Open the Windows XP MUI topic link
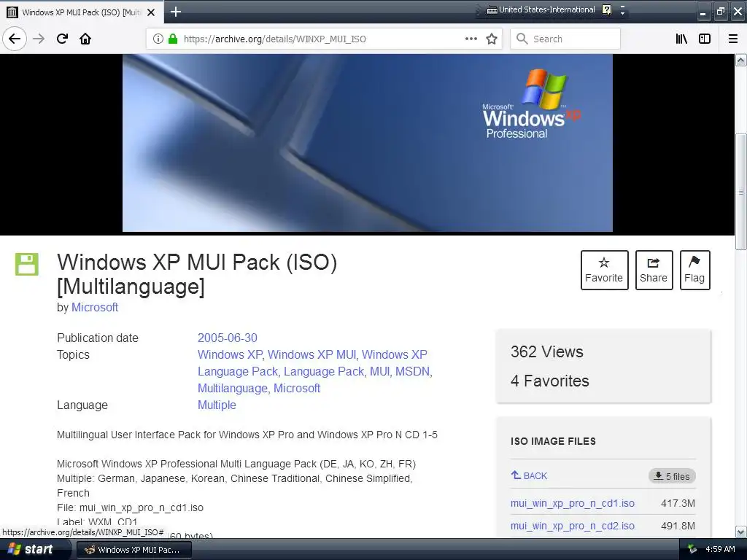The width and height of the screenshot is (747, 560). click(311, 354)
